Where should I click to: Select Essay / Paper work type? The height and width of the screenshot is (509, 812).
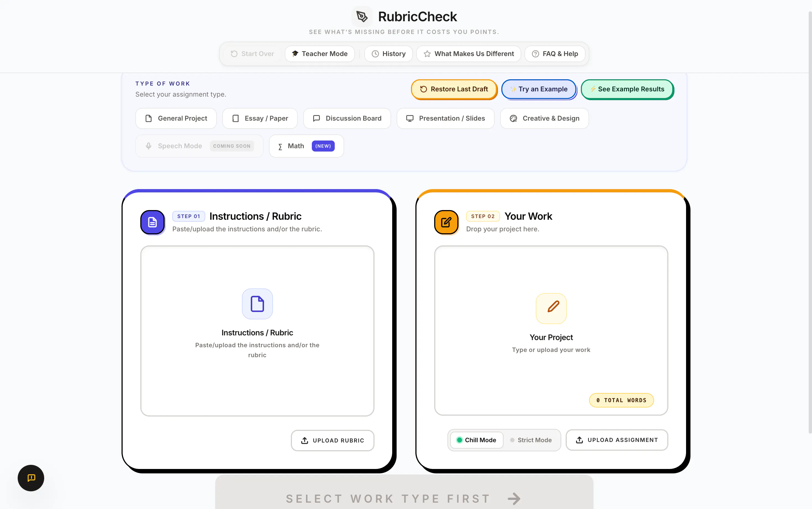point(260,118)
